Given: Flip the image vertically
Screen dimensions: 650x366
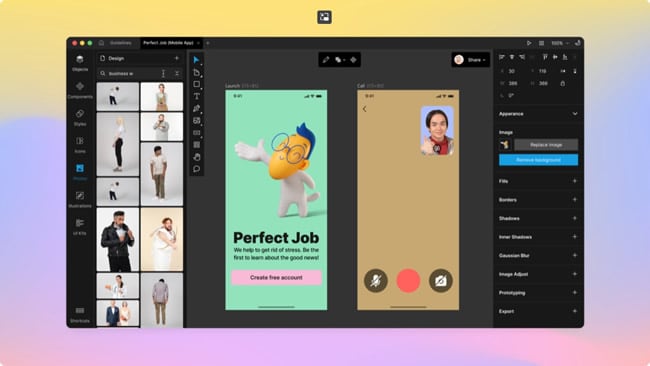Looking at the screenshot, I should [x=575, y=71].
